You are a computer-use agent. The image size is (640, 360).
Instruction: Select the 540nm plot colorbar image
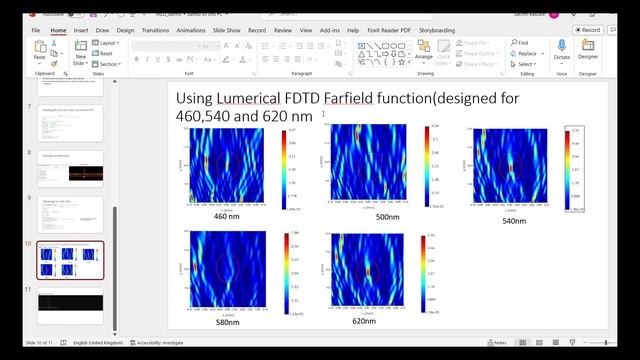pos(574,169)
